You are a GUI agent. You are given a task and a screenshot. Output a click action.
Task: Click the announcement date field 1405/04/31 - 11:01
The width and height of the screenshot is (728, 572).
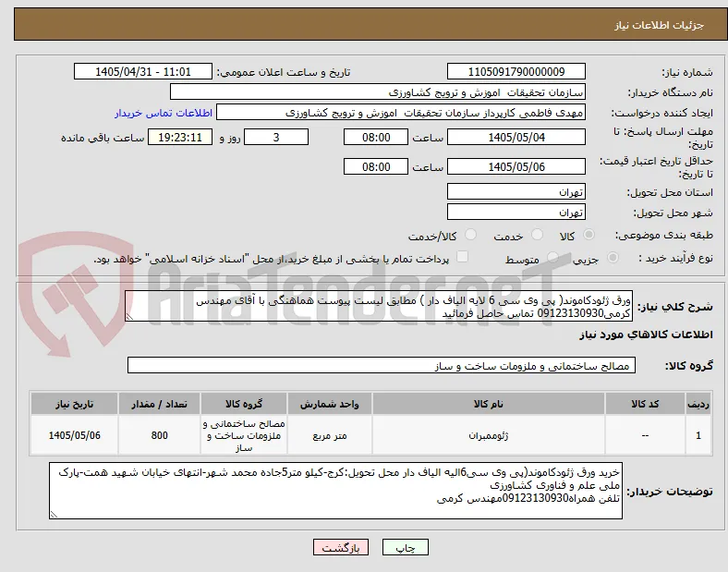coord(143,71)
